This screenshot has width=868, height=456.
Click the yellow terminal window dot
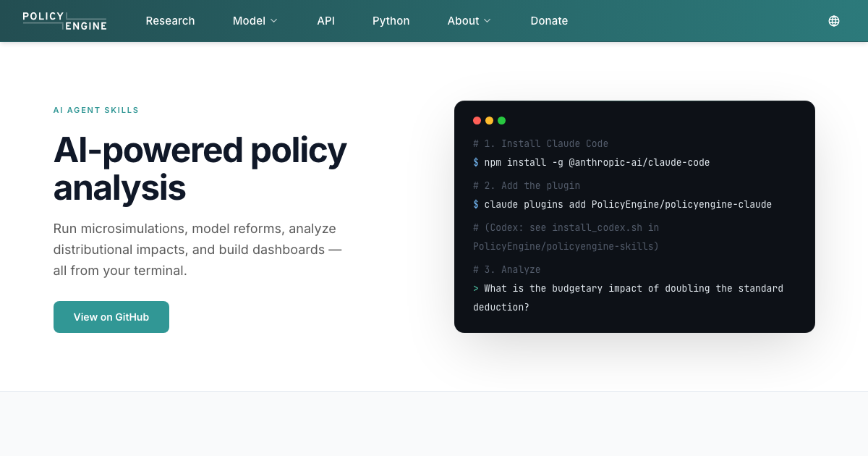489,121
